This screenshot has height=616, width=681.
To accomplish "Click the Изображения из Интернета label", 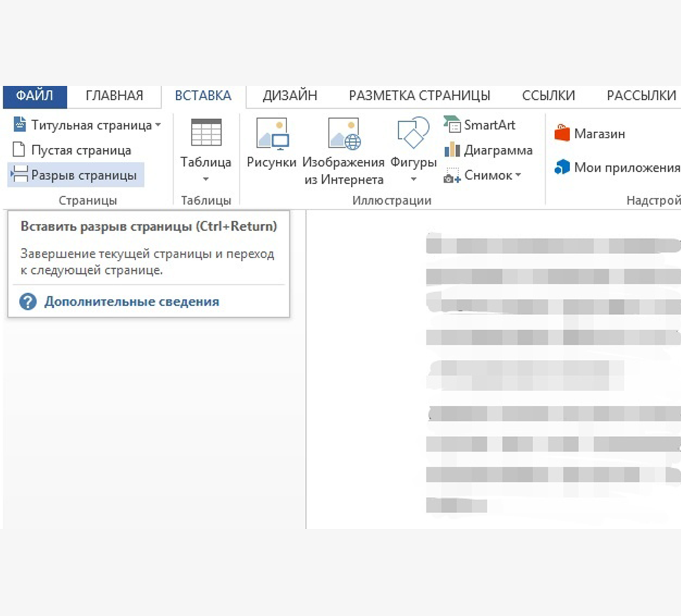I will coord(343,171).
